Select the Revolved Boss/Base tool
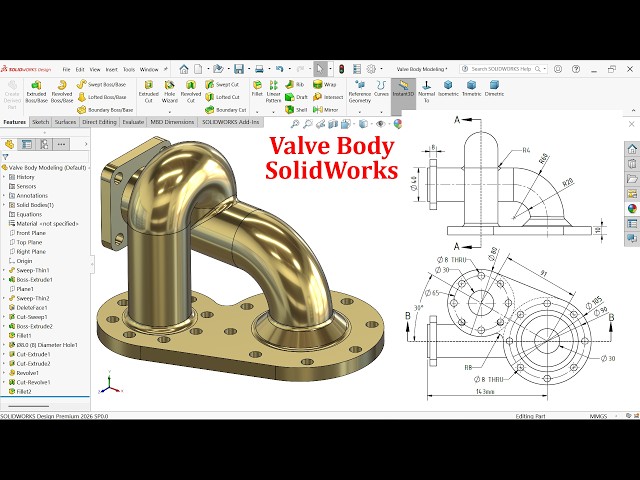The image size is (640, 480). [x=62, y=91]
